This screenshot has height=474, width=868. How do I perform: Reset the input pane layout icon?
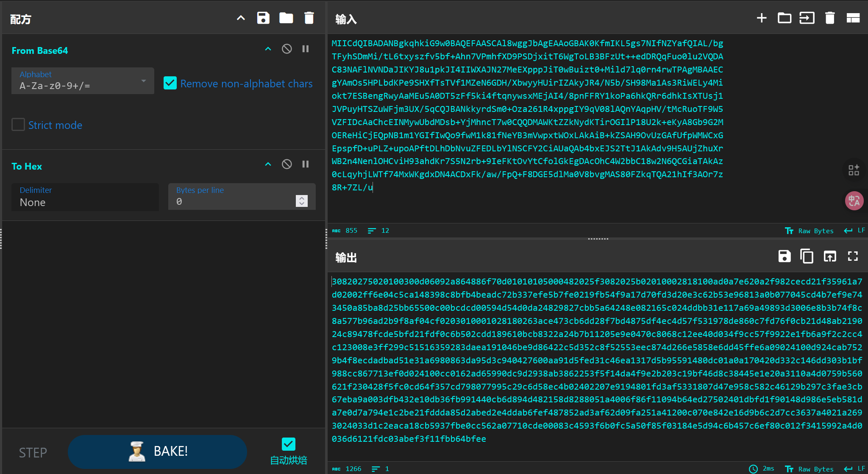pos(853,18)
